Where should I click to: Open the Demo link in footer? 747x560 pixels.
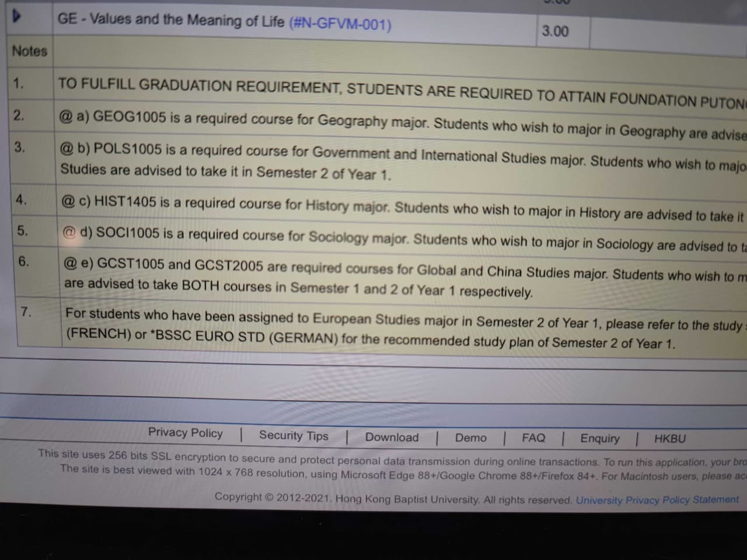click(470, 437)
